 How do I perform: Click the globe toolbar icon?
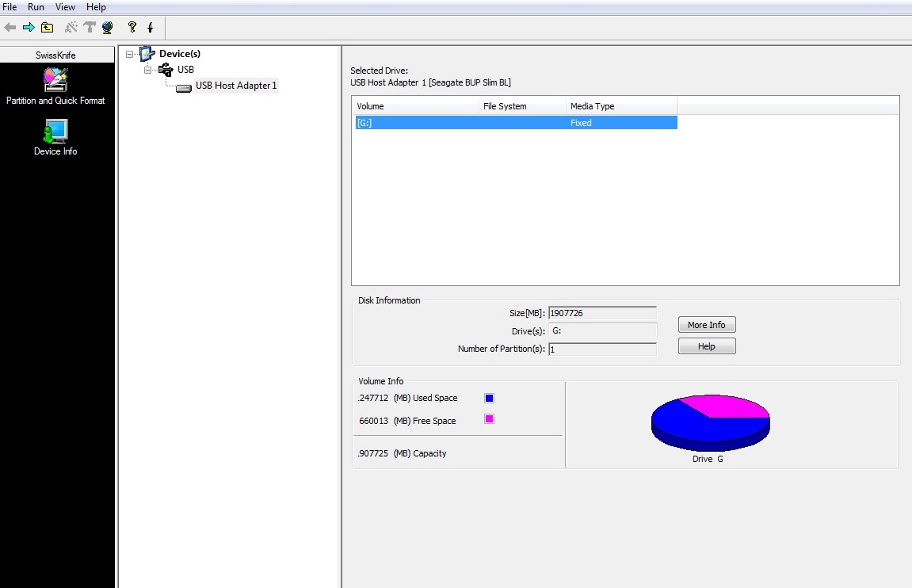[x=108, y=27]
